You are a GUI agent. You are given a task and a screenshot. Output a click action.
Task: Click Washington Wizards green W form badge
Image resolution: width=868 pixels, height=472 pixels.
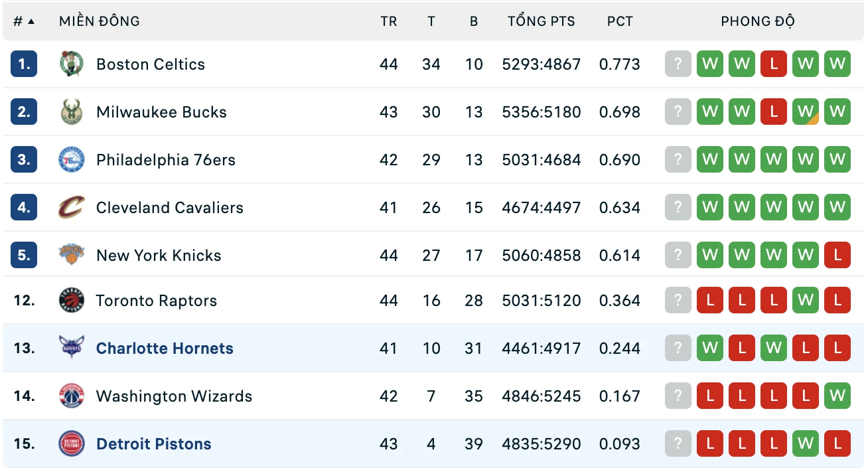(x=837, y=396)
